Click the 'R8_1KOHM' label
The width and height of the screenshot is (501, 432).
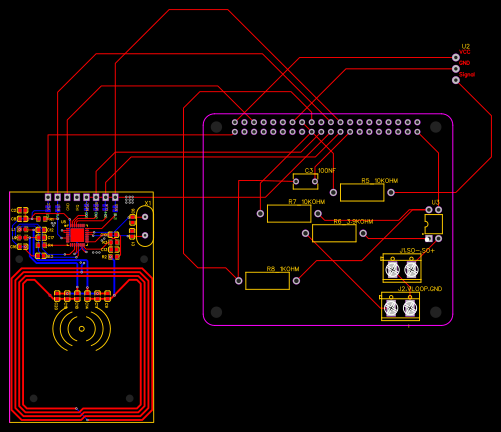pyautogui.click(x=283, y=269)
